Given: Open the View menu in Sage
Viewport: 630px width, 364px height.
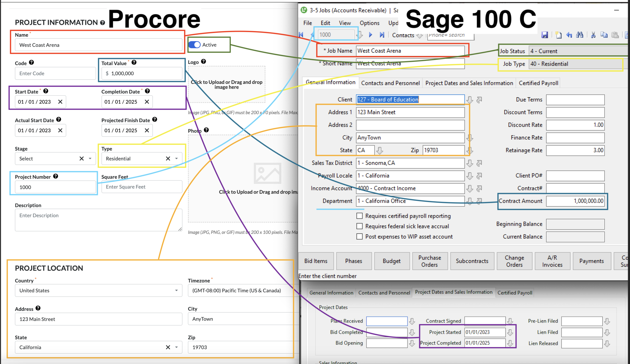Looking at the screenshot, I should (345, 23).
